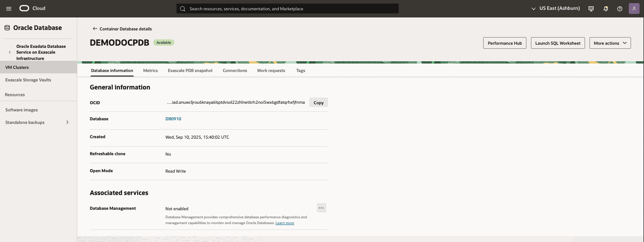
Task: Switch to the Database information tab
Action: point(112,71)
